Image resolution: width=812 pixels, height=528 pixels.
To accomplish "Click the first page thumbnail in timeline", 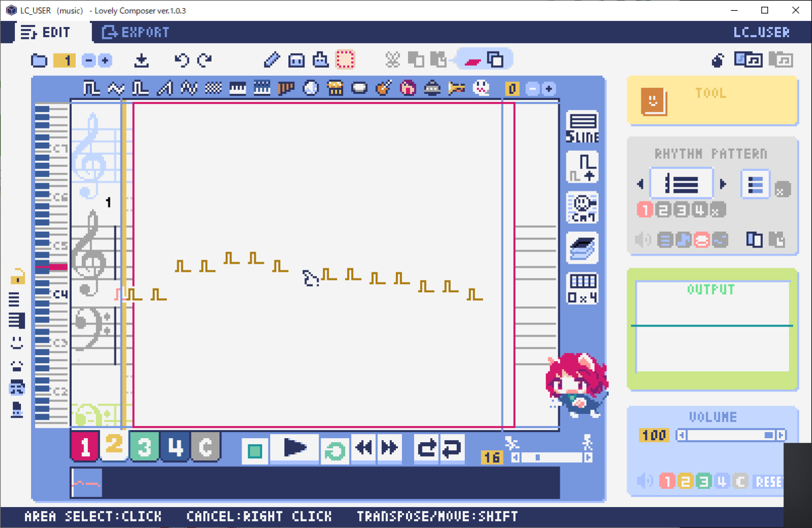I will click(87, 483).
